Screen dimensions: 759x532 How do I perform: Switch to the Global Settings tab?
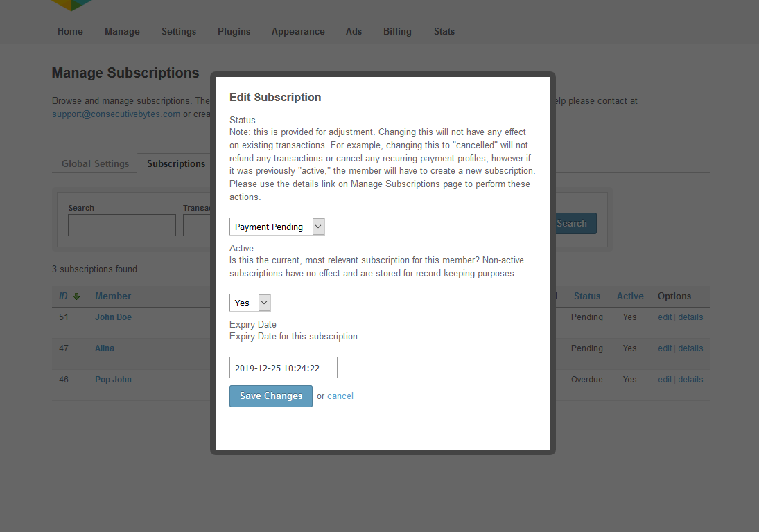click(x=95, y=164)
